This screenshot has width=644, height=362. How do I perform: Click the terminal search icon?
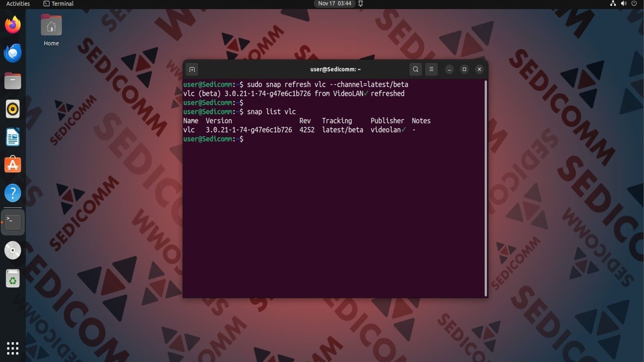click(415, 69)
